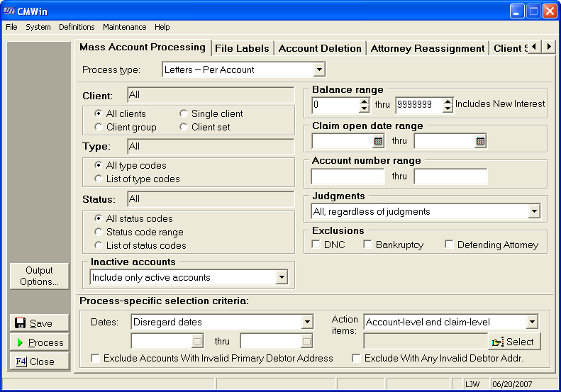Select the Single client radio option
Viewport: 561px width, 392px height.
[184, 113]
